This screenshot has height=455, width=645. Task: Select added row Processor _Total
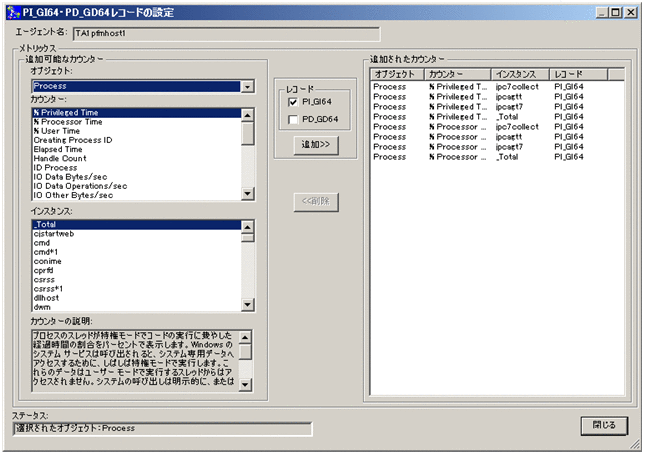(x=497, y=157)
